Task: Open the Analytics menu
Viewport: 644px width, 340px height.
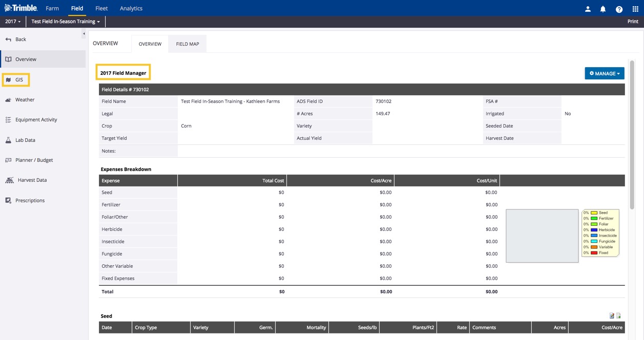Action: point(131,9)
